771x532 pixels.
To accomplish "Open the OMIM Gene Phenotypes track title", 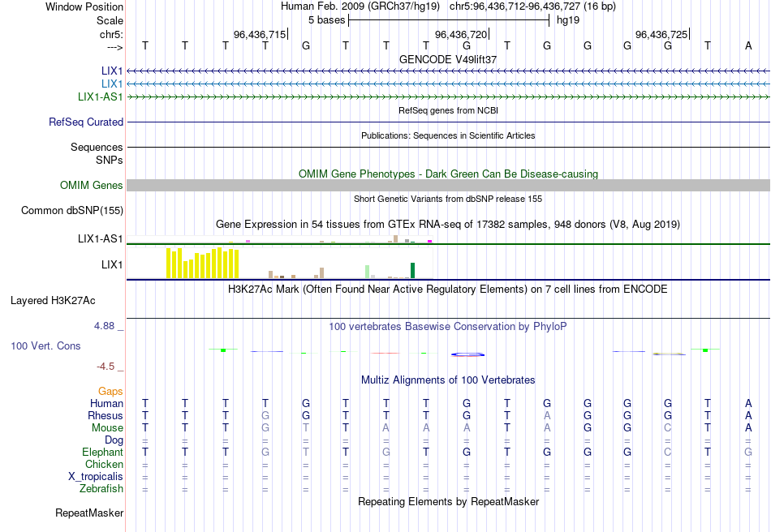I will click(x=448, y=174).
